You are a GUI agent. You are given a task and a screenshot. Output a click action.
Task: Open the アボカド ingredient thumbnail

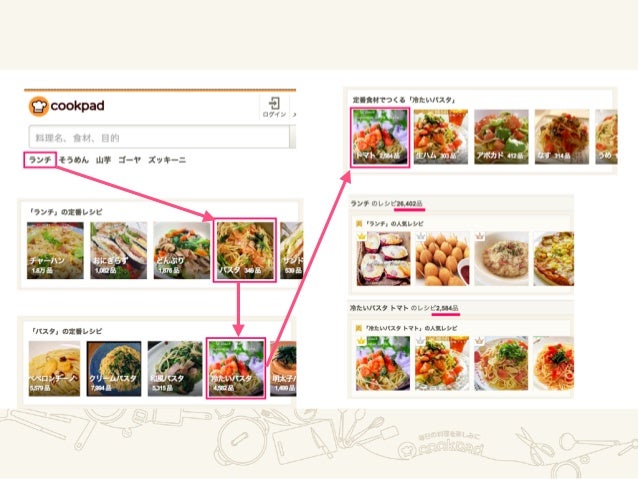coord(501,137)
